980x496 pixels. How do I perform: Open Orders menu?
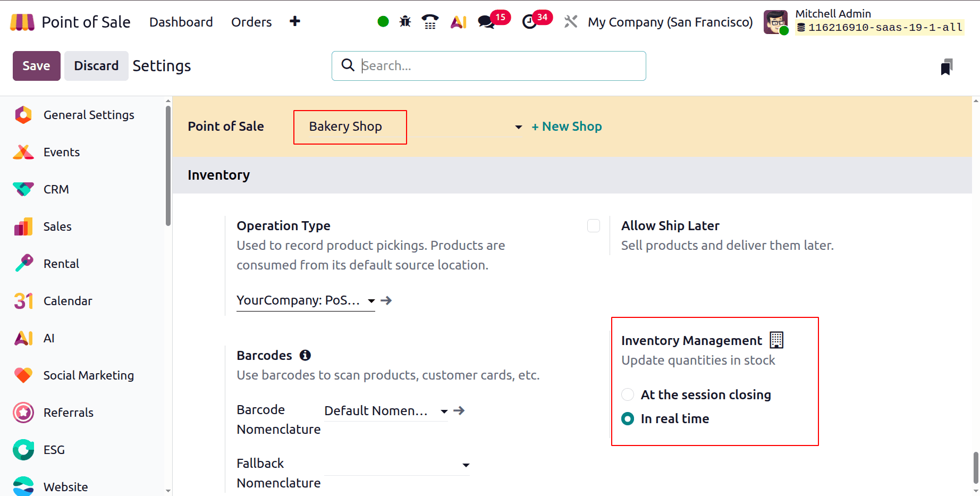click(251, 22)
